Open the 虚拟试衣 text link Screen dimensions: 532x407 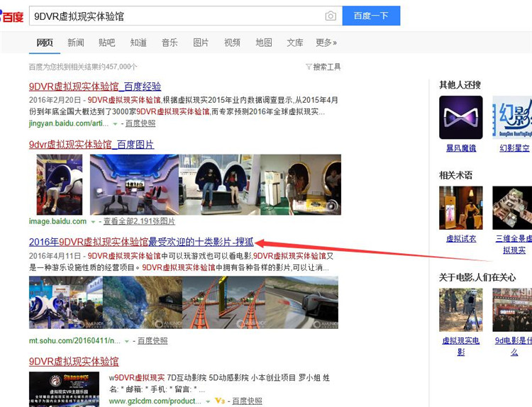461,238
